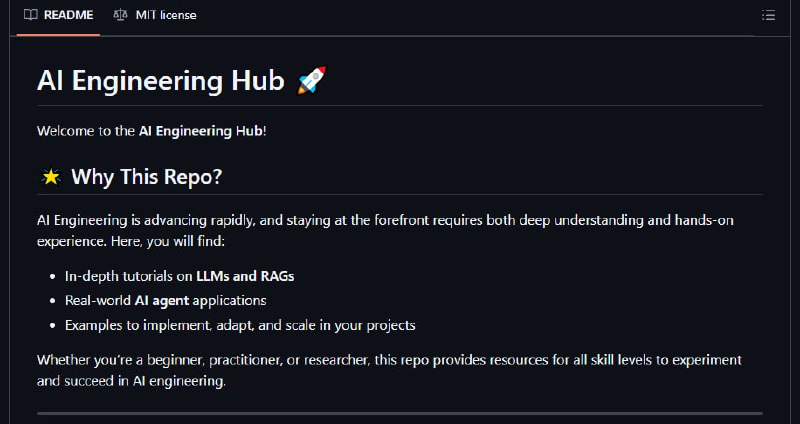Viewport: 800px width, 424px height.
Task: Click the book icon on README tab
Action: [x=31, y=15]
